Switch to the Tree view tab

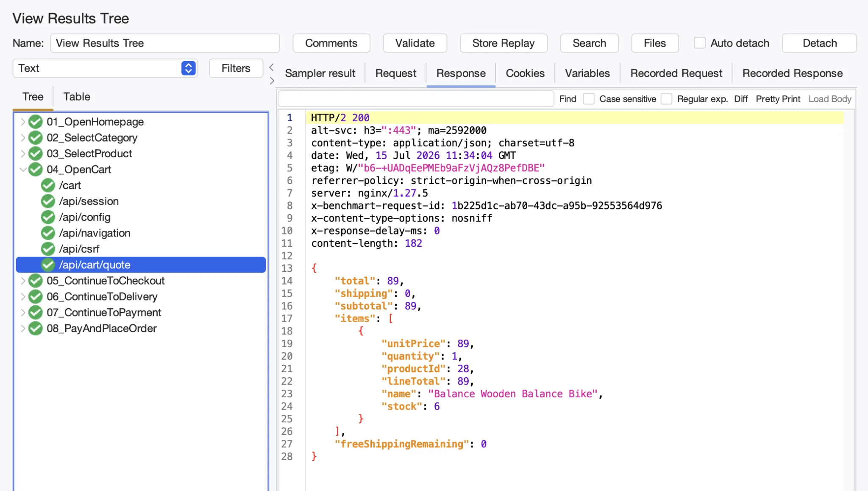(33, 97)
